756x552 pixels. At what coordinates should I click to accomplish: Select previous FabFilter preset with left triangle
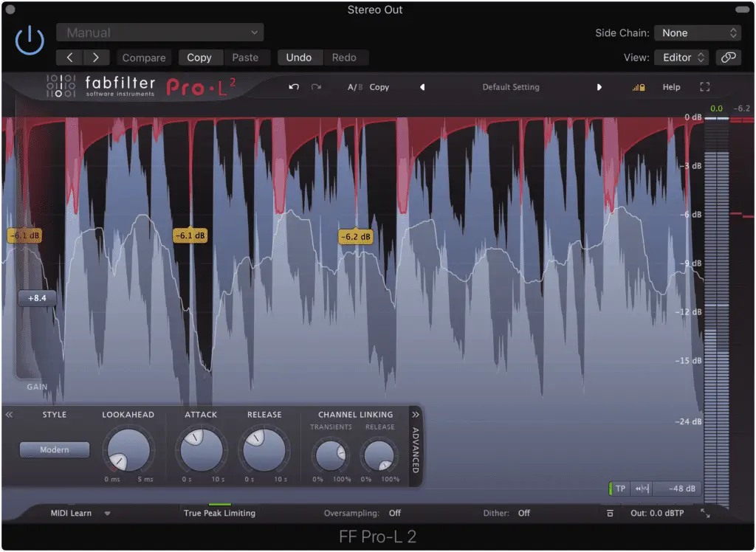click(422, 87)
